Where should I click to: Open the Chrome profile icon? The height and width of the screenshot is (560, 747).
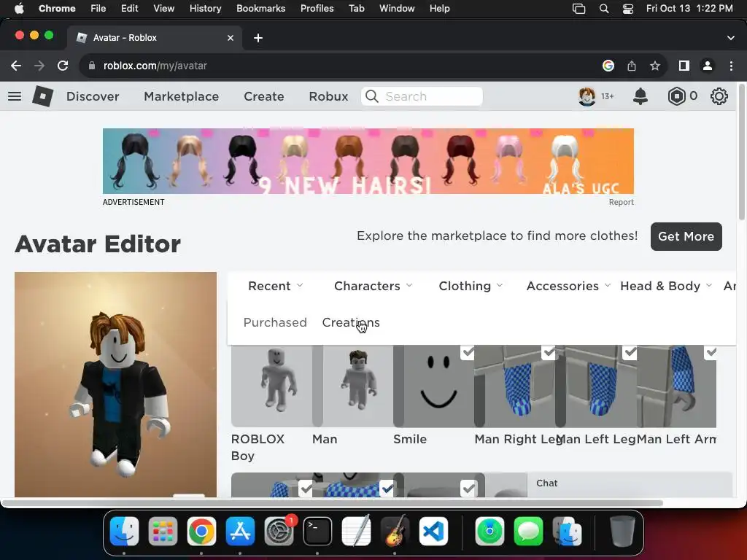pyautogui.click(x=708, y=66)
